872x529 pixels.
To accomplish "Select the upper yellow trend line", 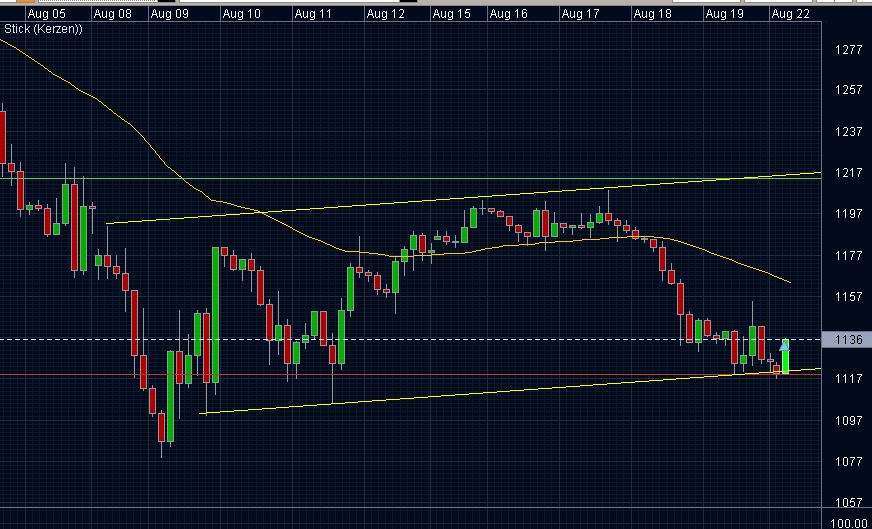I will click(464, 198).
